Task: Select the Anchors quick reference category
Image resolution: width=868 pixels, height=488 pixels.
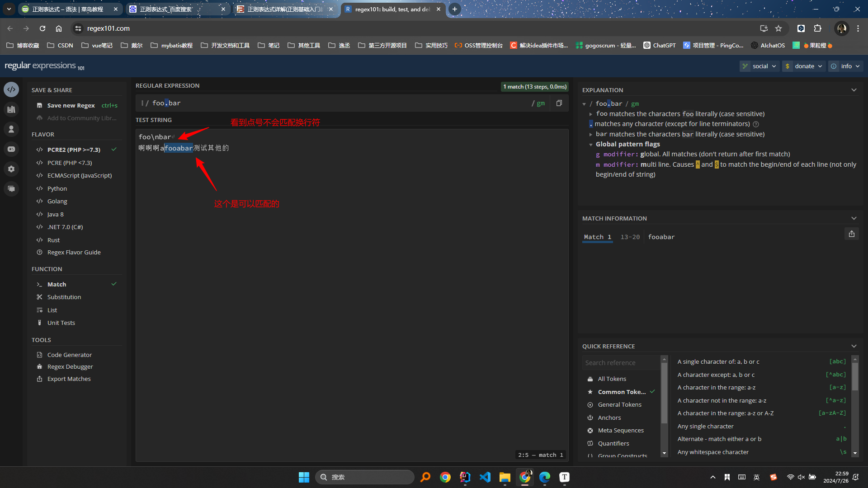Action: (609, 418)
